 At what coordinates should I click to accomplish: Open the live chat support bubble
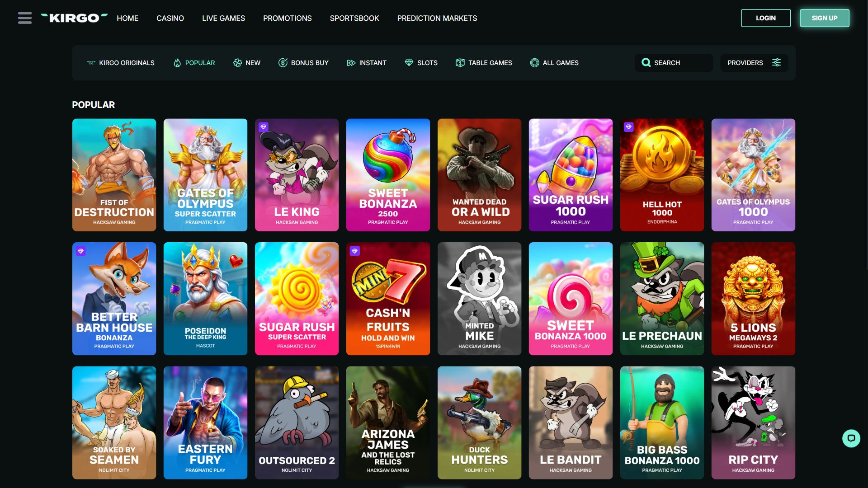(x=851, y=438)
